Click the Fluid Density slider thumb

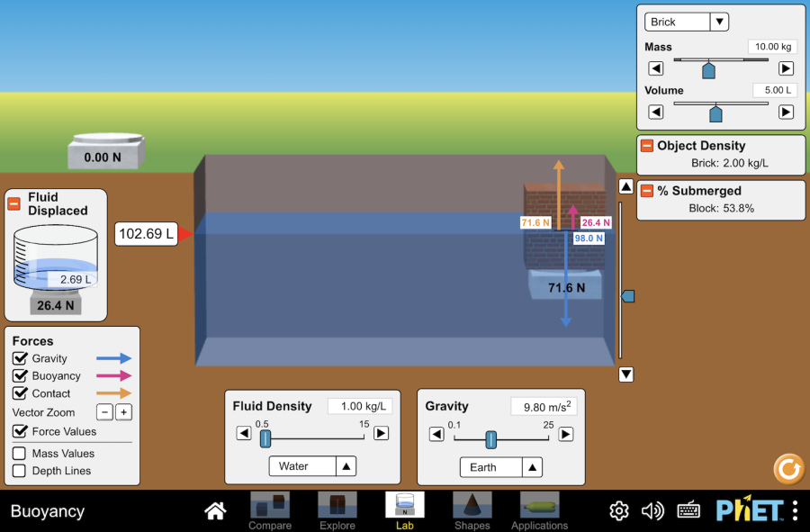[265, 438]
